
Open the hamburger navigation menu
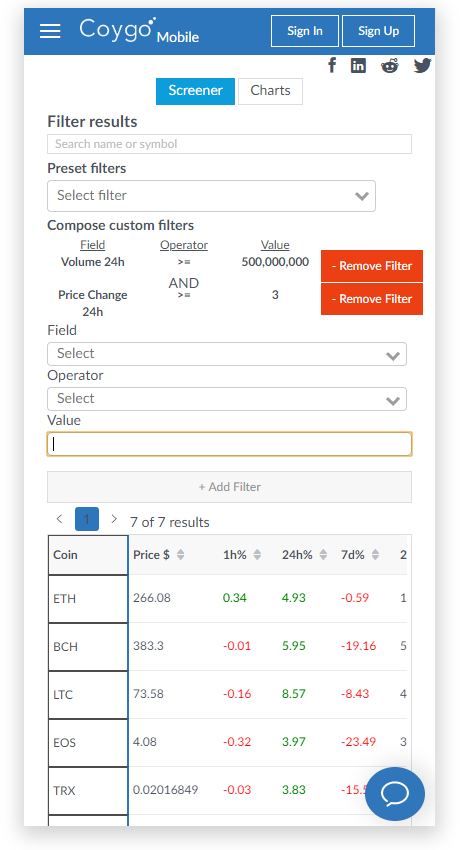click(x=50, y=31)
